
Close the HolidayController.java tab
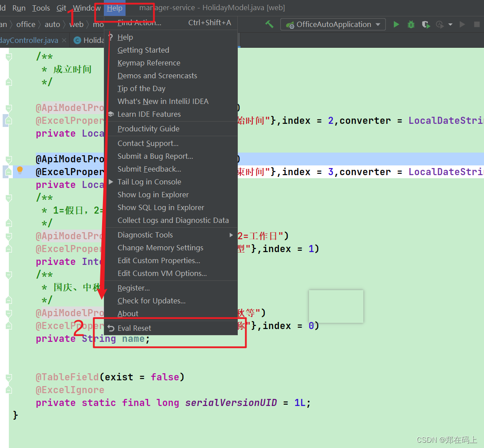pos(64,40)
